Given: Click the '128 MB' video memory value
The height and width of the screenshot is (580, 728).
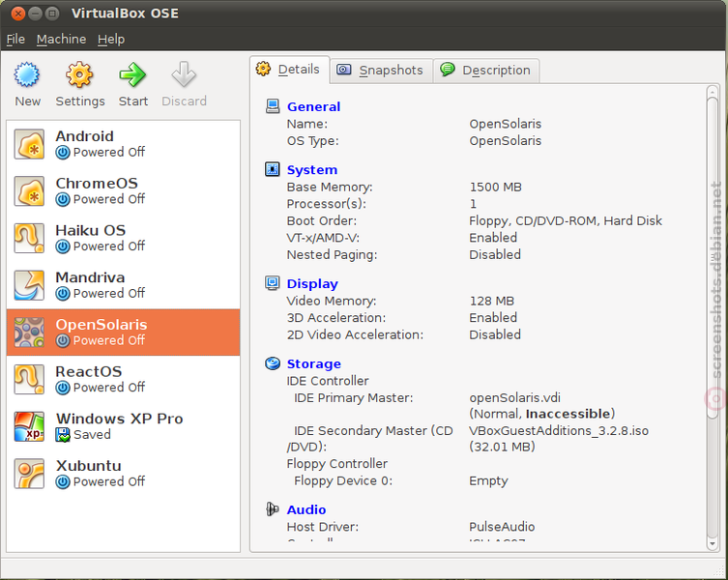Looking at the screenshot, I should click(x=492, y=301).
